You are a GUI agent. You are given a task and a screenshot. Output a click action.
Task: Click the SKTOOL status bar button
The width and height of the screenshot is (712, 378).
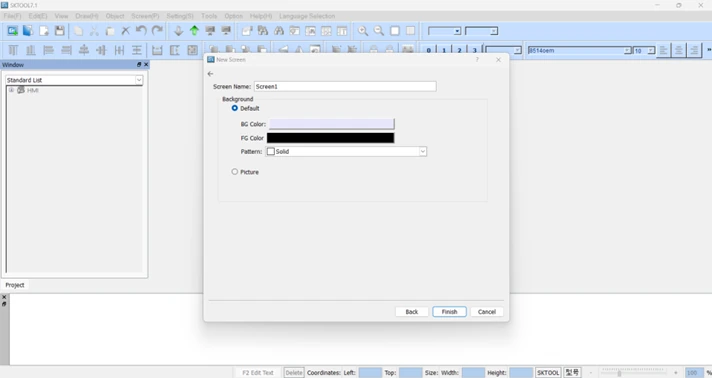click(x=548, y=373)
